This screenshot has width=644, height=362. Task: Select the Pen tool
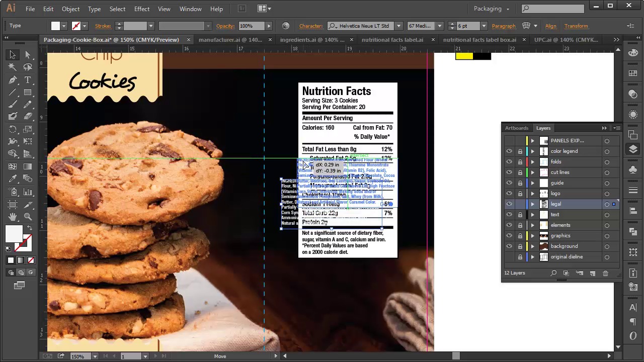(13, 80)
